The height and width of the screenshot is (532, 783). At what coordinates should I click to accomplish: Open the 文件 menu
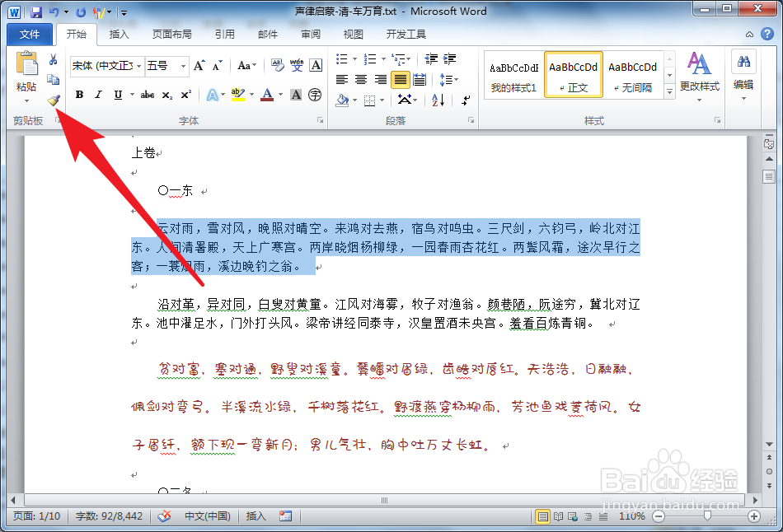click(29, 35)
